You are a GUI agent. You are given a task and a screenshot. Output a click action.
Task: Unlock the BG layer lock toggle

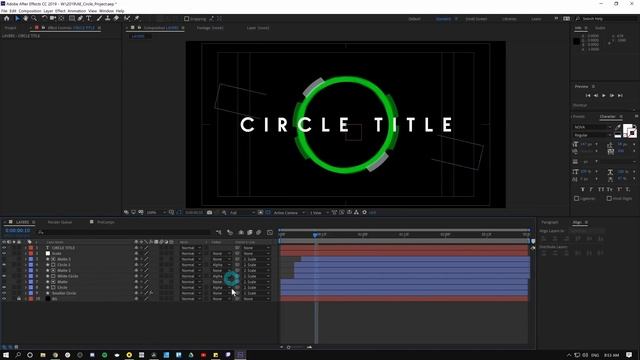pos(19,299)
